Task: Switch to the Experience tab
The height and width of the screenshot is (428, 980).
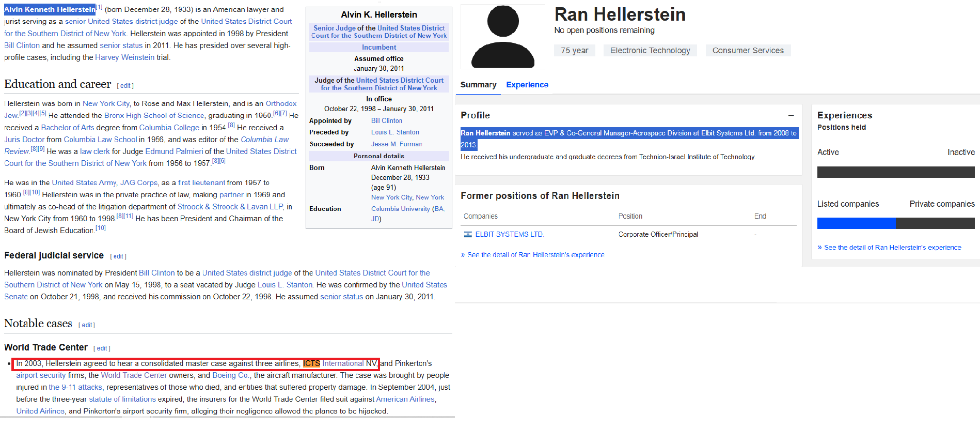Action: [x=527, y=85]
